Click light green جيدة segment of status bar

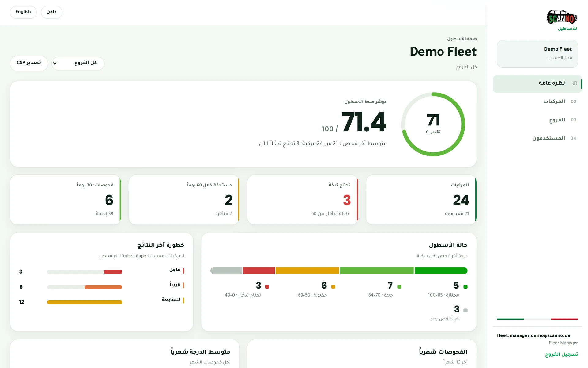[x=377, y=271]
